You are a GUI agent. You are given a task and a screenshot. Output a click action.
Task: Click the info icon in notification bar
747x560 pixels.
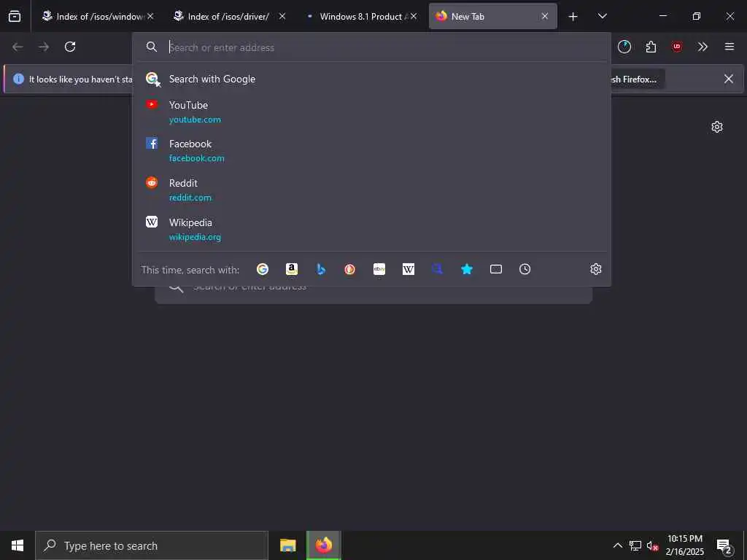point(18,79)
